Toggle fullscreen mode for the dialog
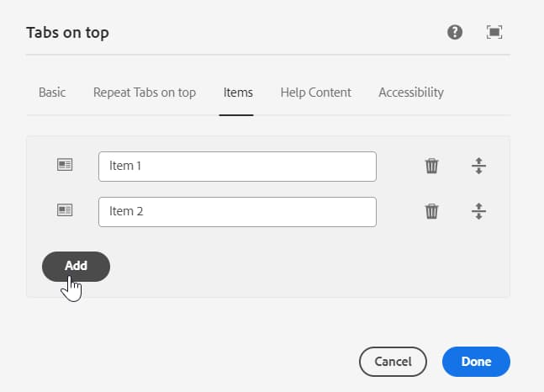The image size is (544, 392). pyautogui.click(x=494, y=33)
